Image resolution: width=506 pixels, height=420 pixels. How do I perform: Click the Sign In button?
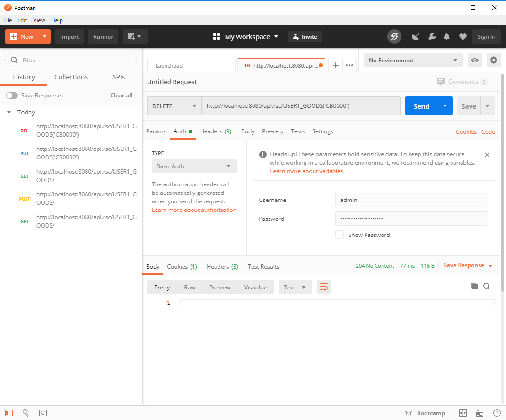click(x=486, y=37)
